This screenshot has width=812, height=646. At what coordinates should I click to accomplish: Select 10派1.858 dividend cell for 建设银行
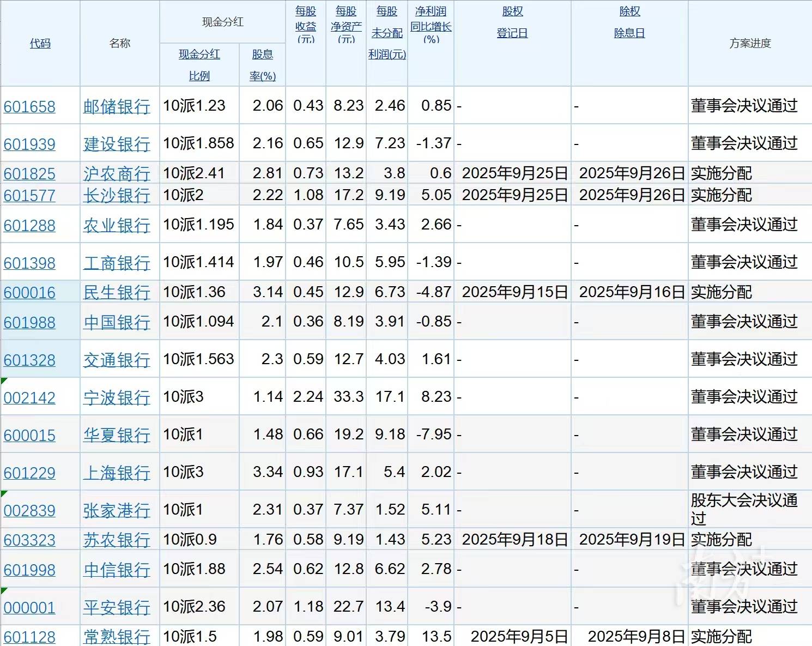pyautogui.click(x=198, y=143)
